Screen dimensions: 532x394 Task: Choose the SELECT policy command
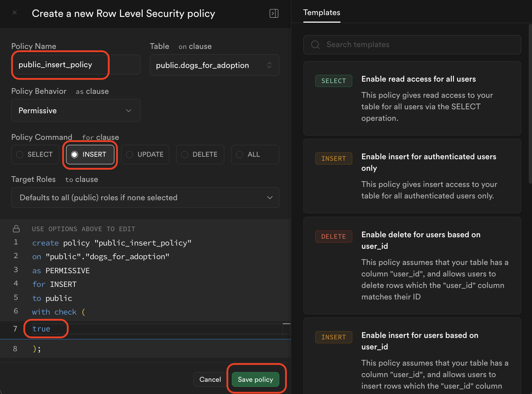click(35, 155)
